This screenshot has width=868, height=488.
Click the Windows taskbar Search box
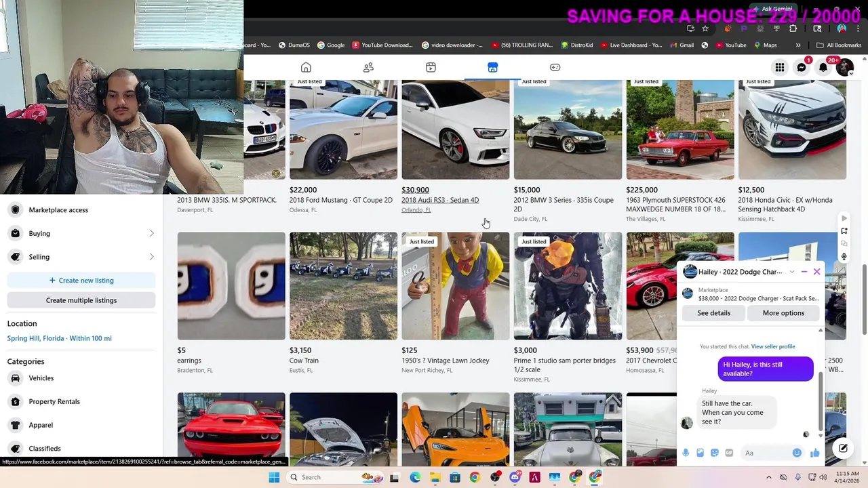(x=336, y=477)
